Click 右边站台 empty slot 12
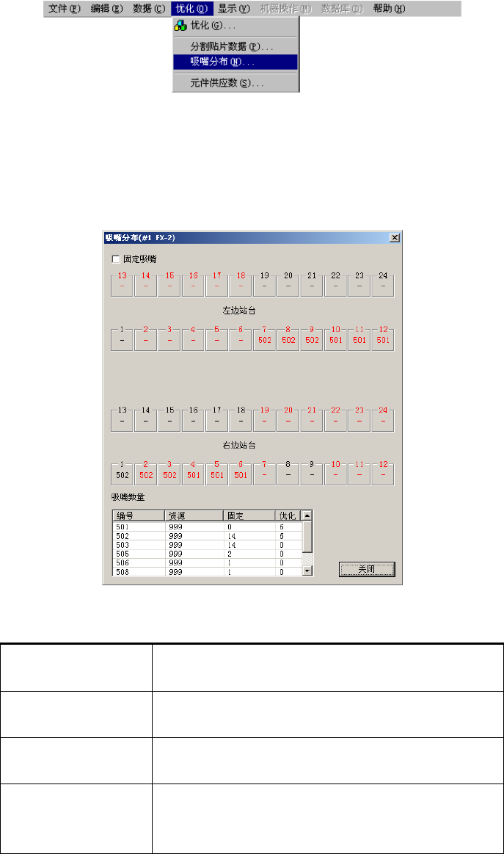The height and width of the screenshot is (854, 504). 383,474
